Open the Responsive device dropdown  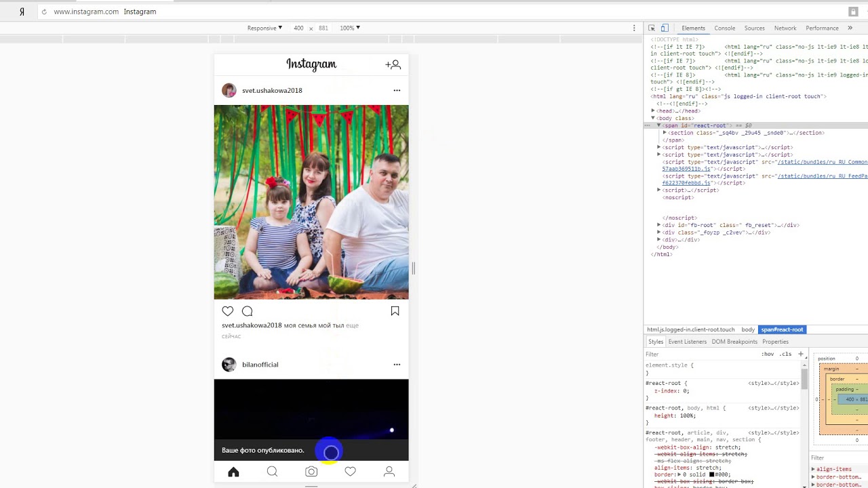tap(264, 28)
